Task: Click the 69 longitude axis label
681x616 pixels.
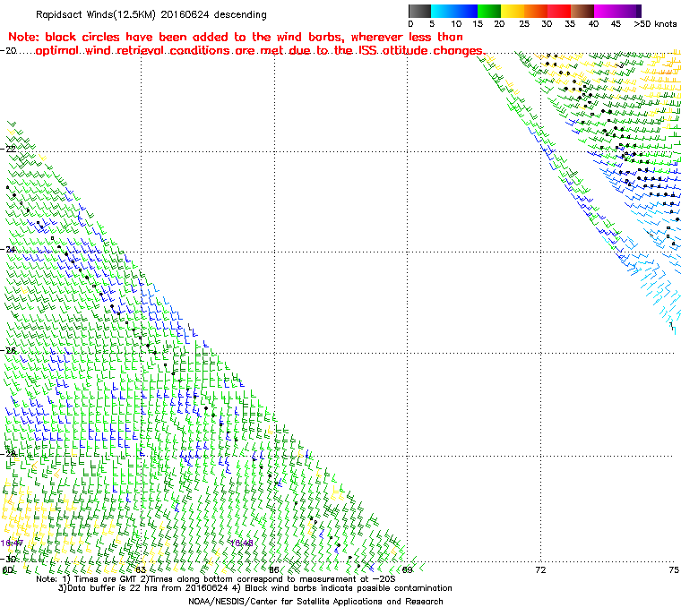Action: click(407, 569)
